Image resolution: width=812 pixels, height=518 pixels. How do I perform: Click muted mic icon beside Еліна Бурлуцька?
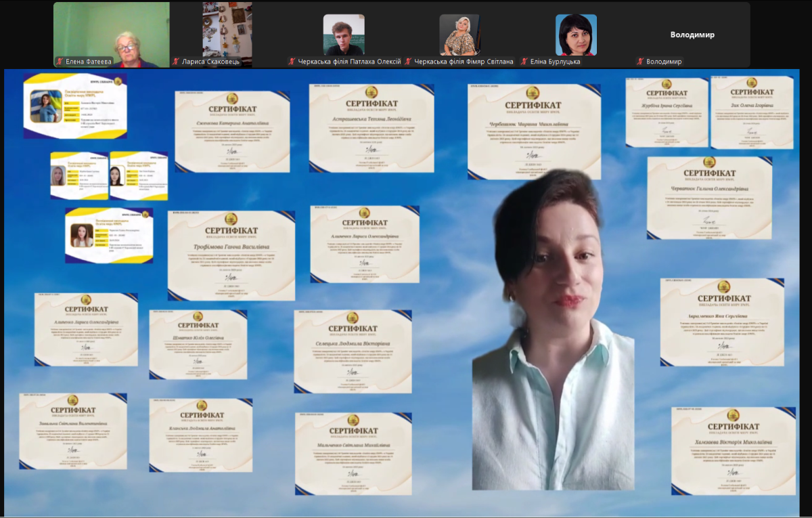coord(524,62)
